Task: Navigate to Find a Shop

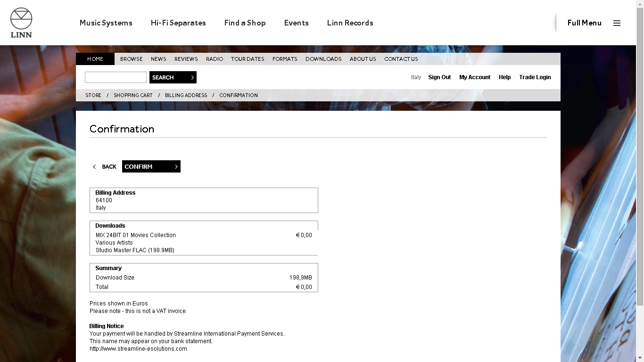Action: pos(245,23)
